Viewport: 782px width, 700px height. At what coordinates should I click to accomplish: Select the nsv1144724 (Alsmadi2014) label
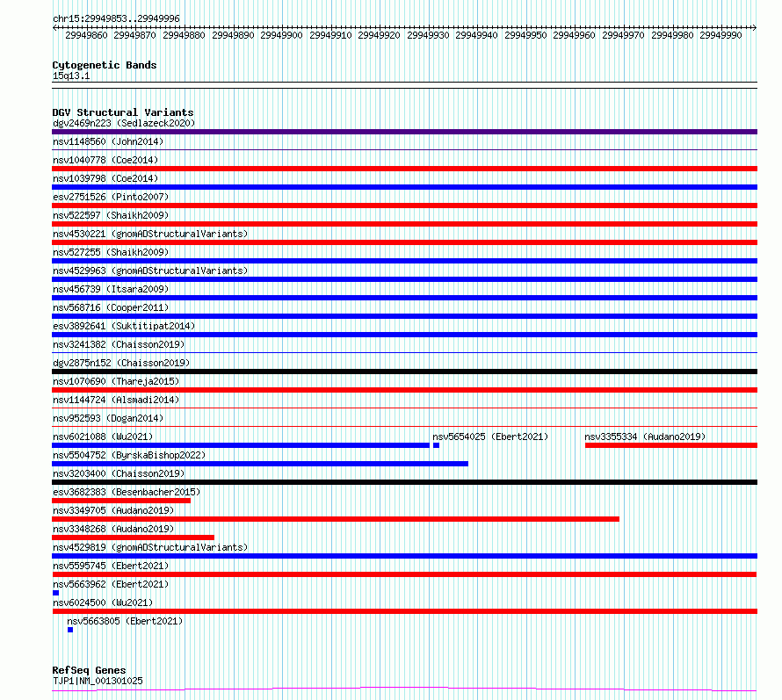pyautogui.click(x=116, y=400)
